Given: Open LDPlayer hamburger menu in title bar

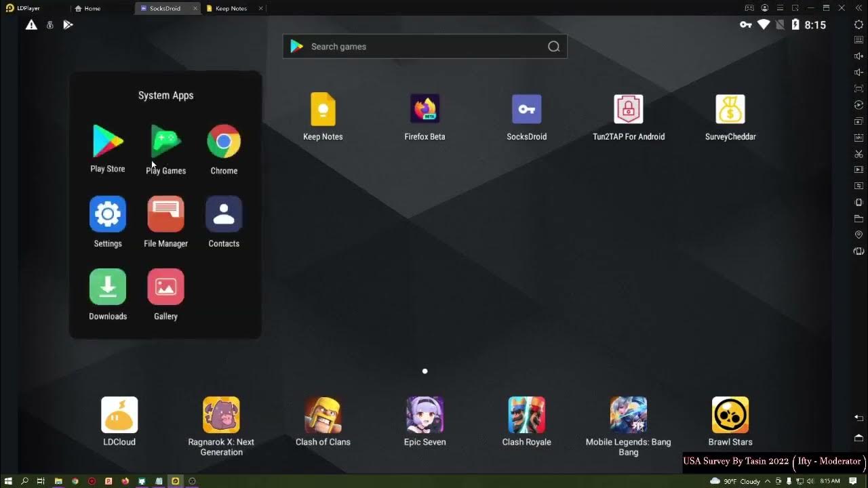Looking at the screenshot, I should coord(780,8).
